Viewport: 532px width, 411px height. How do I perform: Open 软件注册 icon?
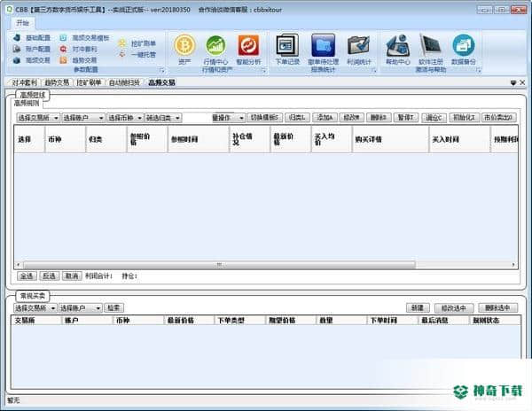tap(431, 50)
